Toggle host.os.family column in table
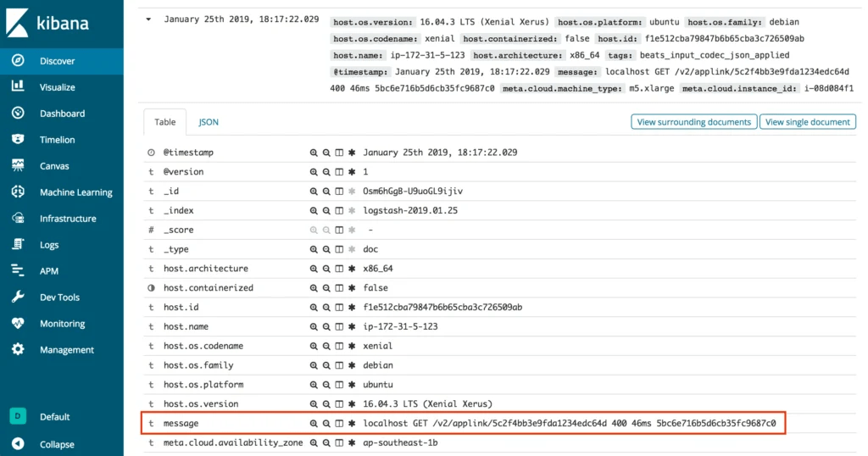This screenshot has height=456, width=868. pos(339,365)
